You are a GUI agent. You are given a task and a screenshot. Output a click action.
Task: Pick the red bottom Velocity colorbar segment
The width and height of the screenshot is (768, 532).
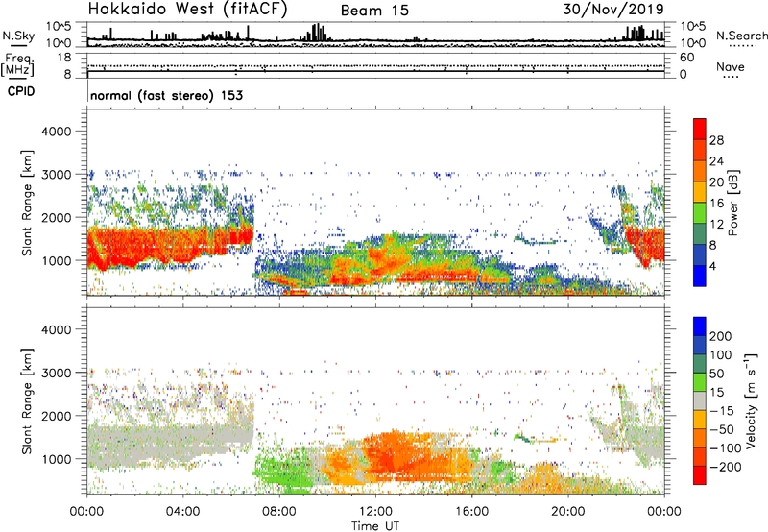pos(700,475)
